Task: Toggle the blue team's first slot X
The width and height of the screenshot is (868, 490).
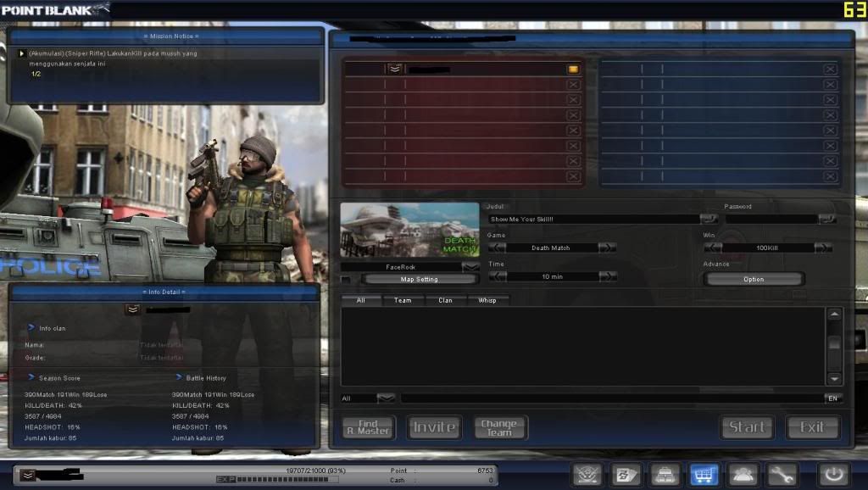Action: click(830, 70)
